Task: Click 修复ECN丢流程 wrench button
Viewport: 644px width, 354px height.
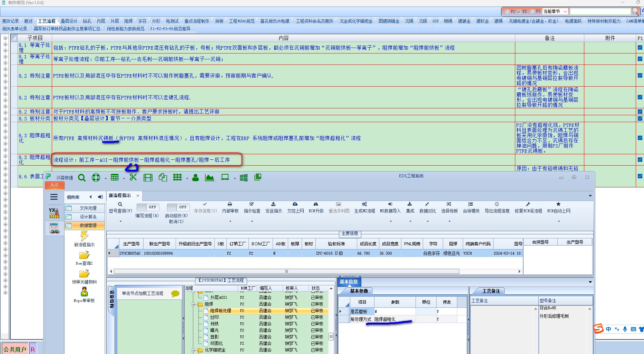Action: pos(528,208)
